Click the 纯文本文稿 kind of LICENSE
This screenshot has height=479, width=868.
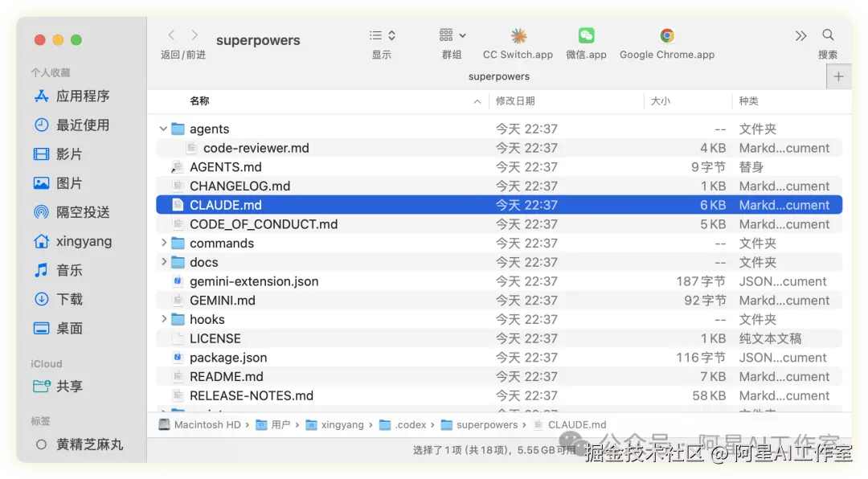point(770,338)
